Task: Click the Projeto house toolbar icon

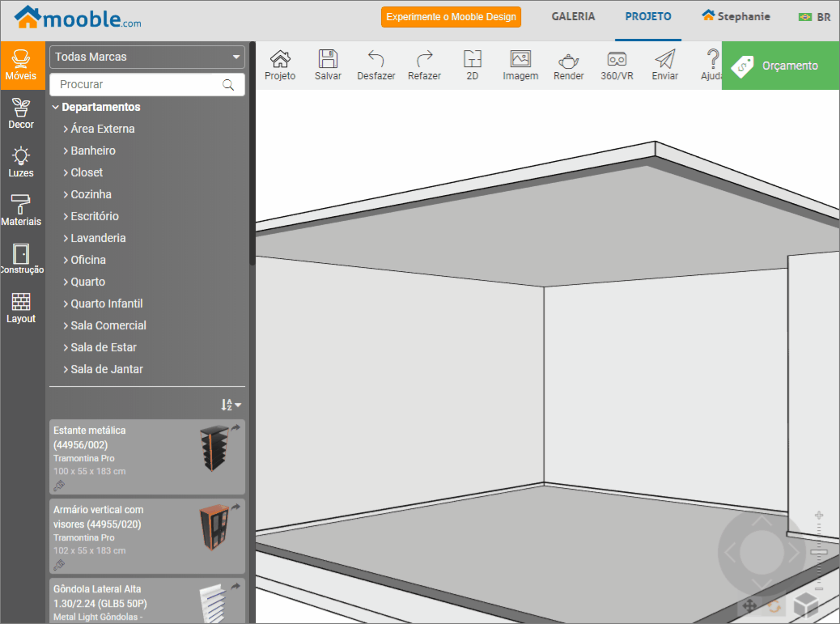Action: 280,66
